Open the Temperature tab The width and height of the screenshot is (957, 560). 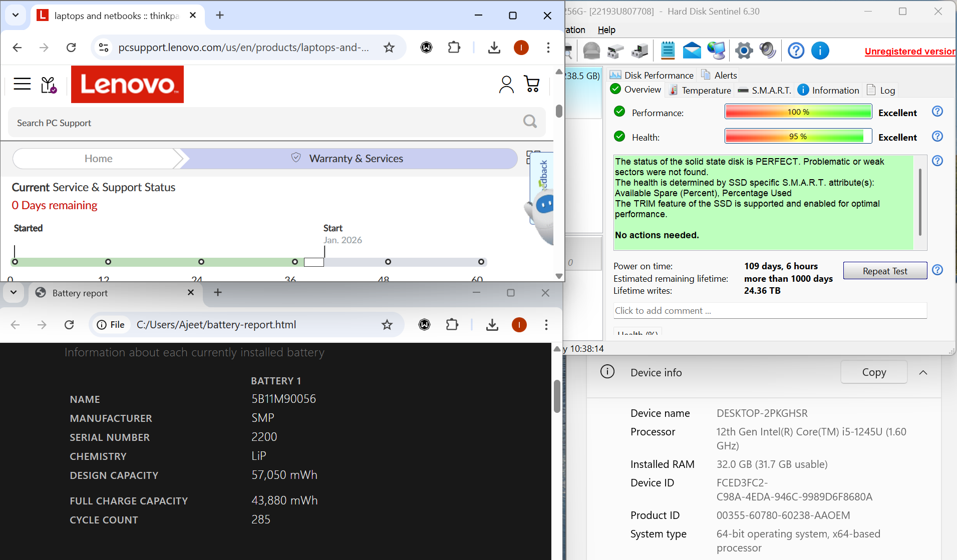click(701, 90)
